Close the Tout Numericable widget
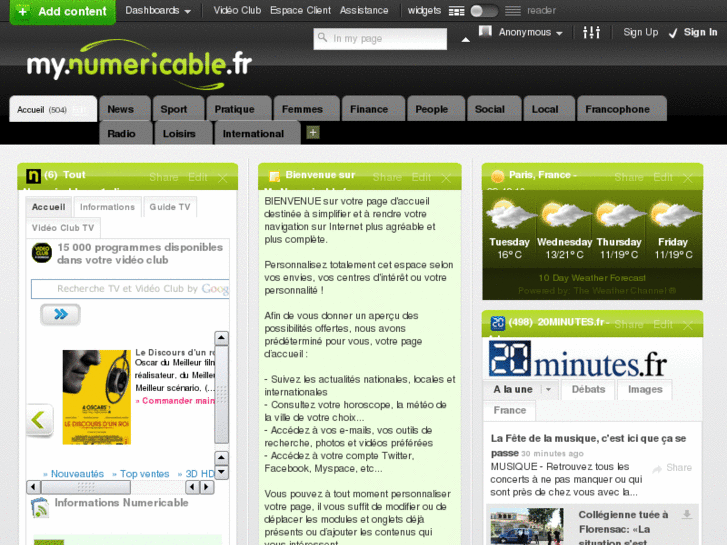 [223, 178]
